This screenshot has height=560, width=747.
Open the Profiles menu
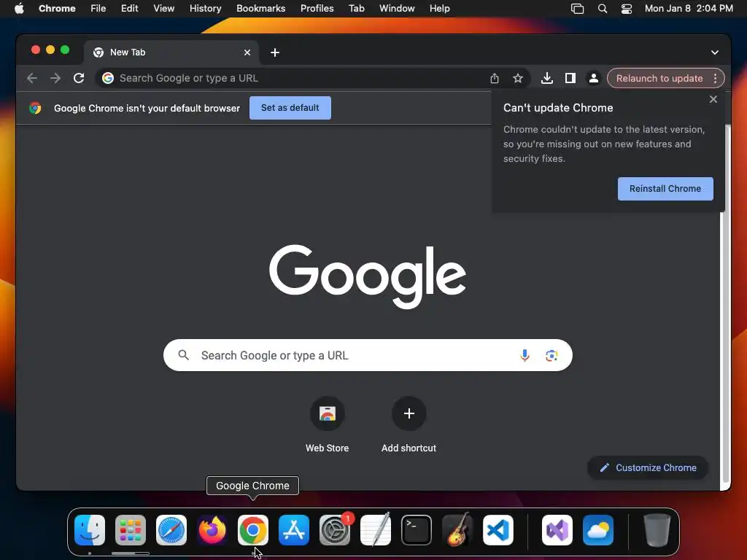(317, 8)
